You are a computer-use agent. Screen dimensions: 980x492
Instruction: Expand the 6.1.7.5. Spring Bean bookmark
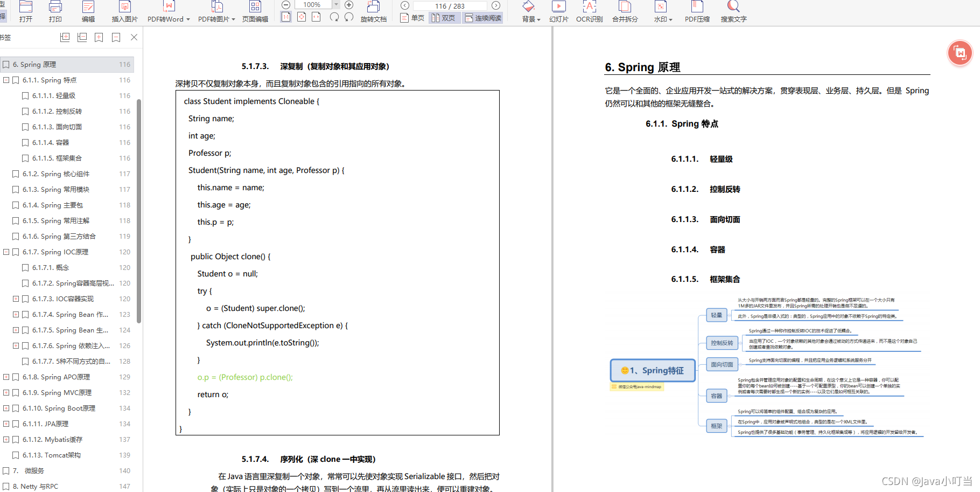16,330
